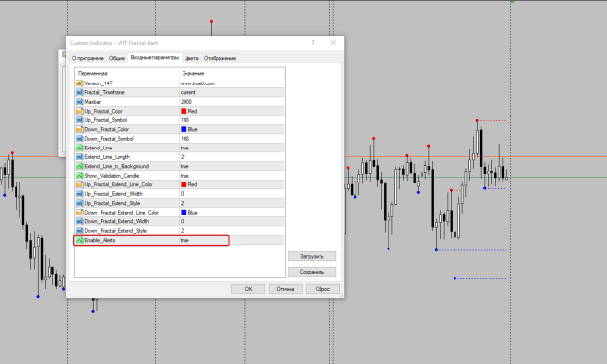Click the Отмена button
Image resolution: width=607 pixels, height=364 pixels.
286,289
